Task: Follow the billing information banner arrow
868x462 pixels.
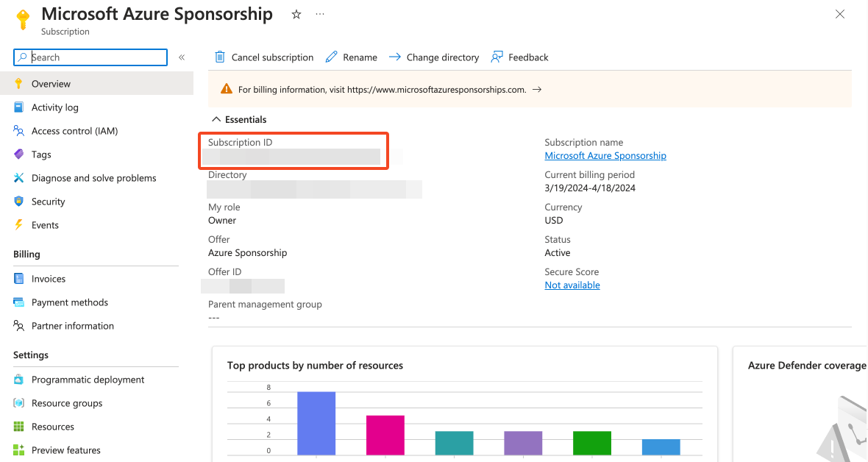Action: (537, 89)
